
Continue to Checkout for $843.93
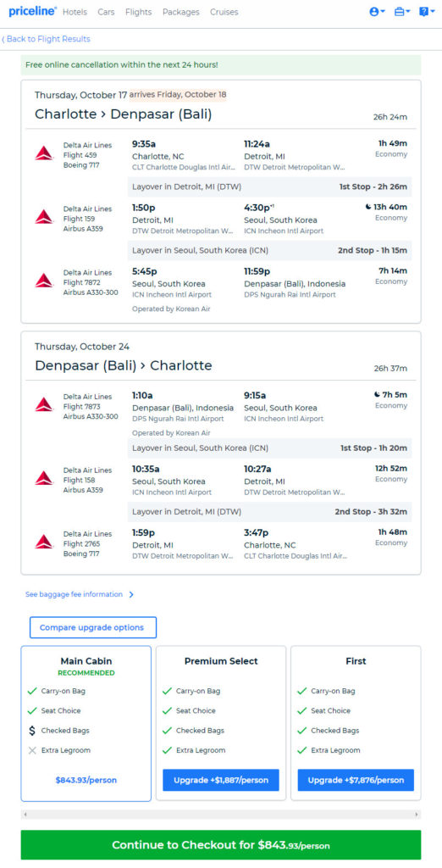click(x=221, y=845)
